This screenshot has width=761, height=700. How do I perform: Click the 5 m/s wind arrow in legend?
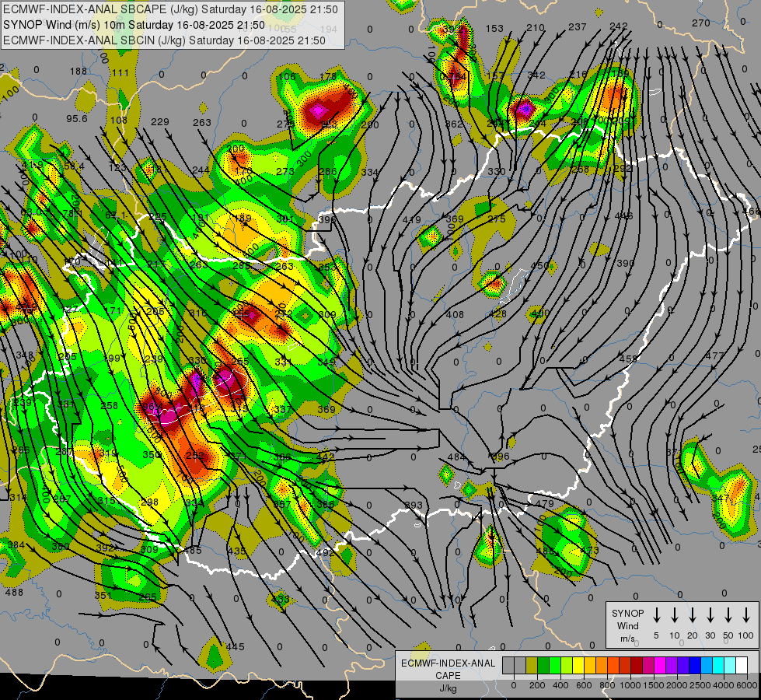[656, 615]
